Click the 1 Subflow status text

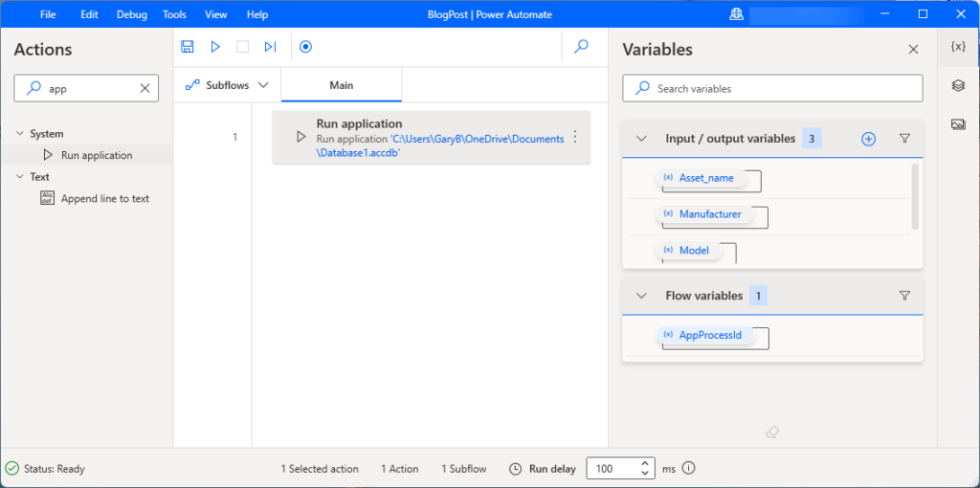click(x=464, y=469)
